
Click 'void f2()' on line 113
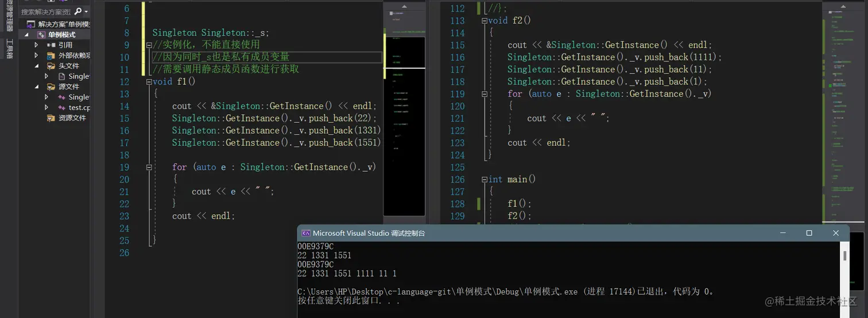(509, 21)
